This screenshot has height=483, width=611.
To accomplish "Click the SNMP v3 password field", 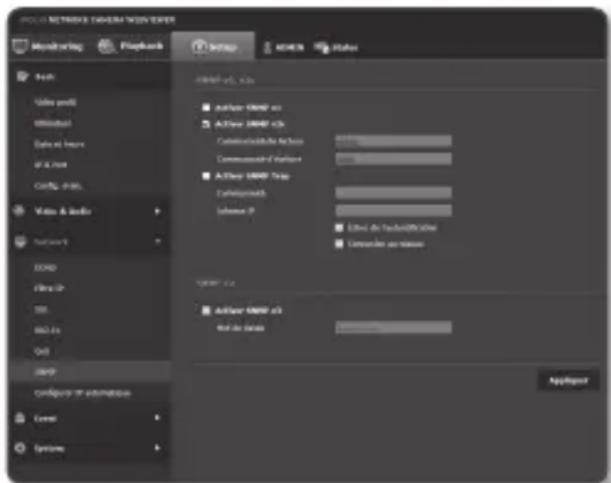I will [x=393, y=327].
